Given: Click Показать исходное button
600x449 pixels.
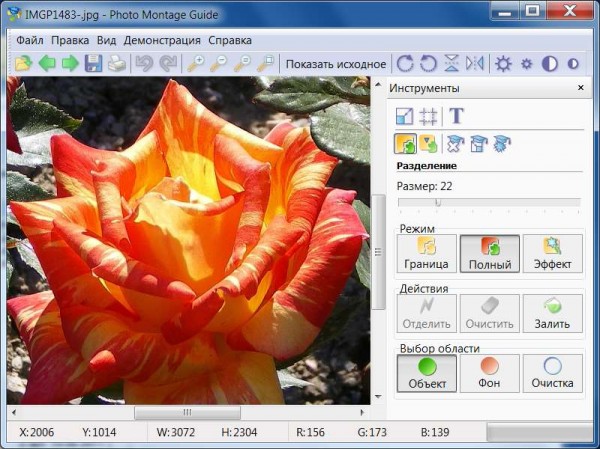Looking at the screenshot, I should [x=335, y=64].
